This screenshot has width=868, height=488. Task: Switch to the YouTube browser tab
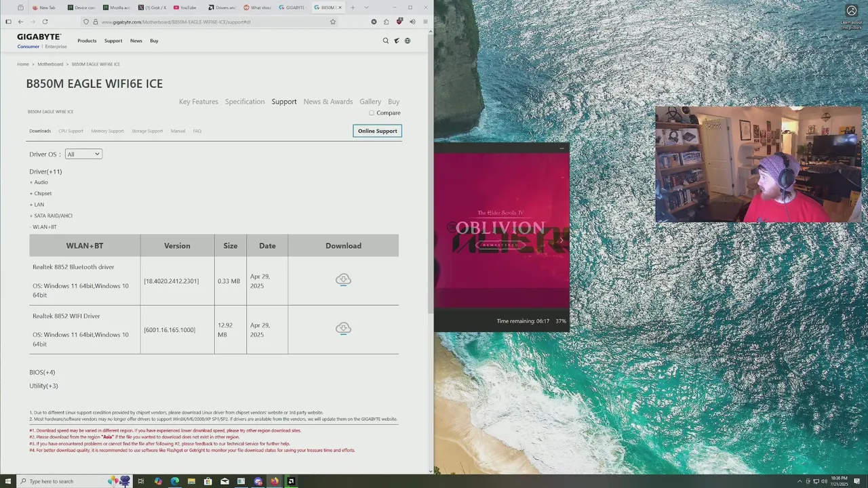[x=184, y=7]
